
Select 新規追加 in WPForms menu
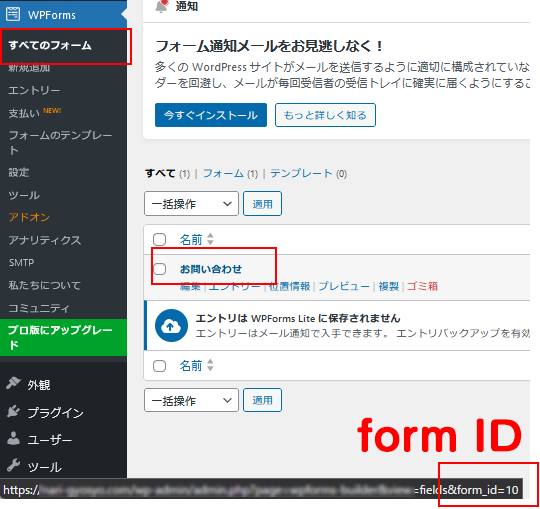29,68
